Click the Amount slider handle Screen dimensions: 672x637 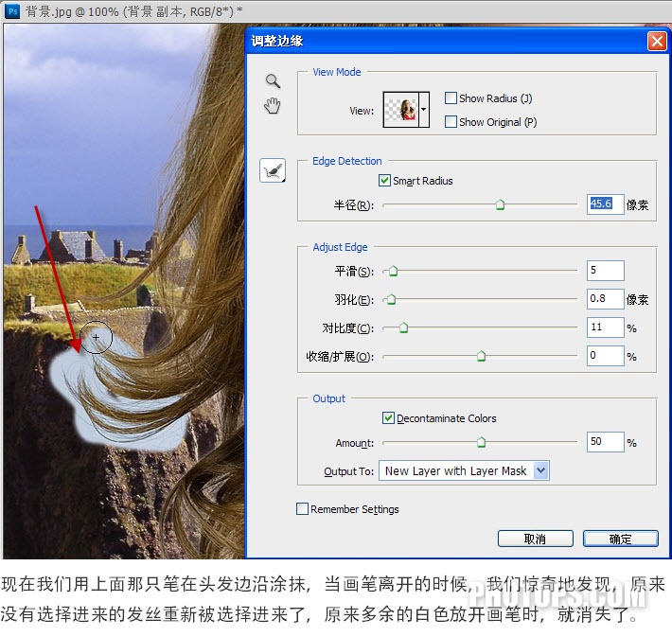481,442
